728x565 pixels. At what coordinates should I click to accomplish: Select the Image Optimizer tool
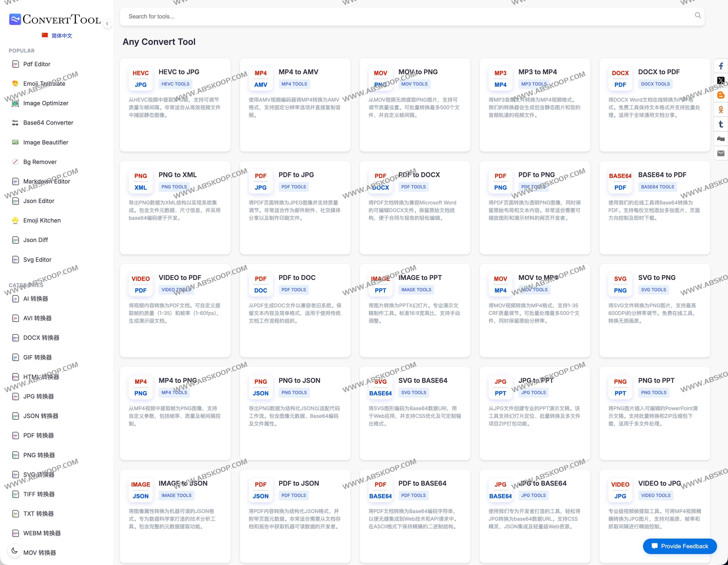tap(45, 103)
